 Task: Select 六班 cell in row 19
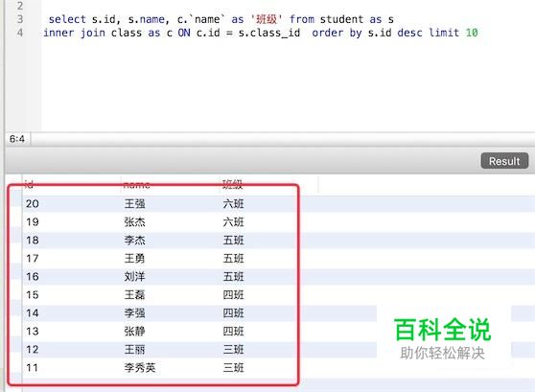233,222
